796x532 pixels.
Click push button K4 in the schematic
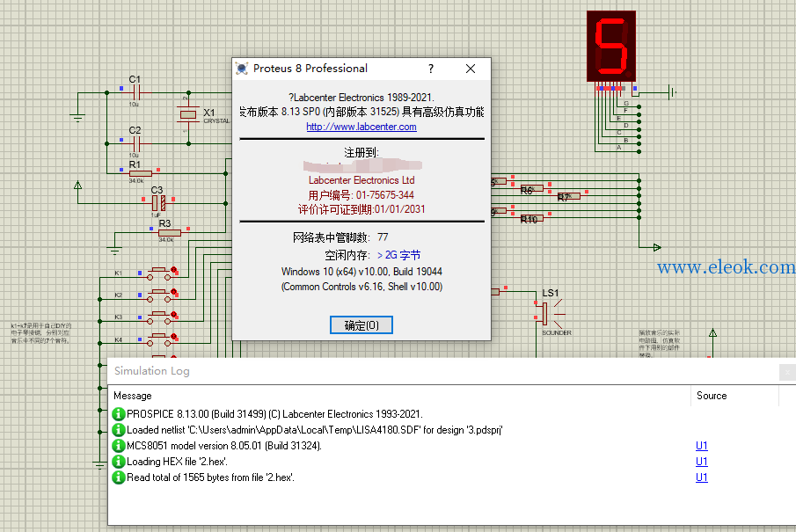[x=159, y=339]
